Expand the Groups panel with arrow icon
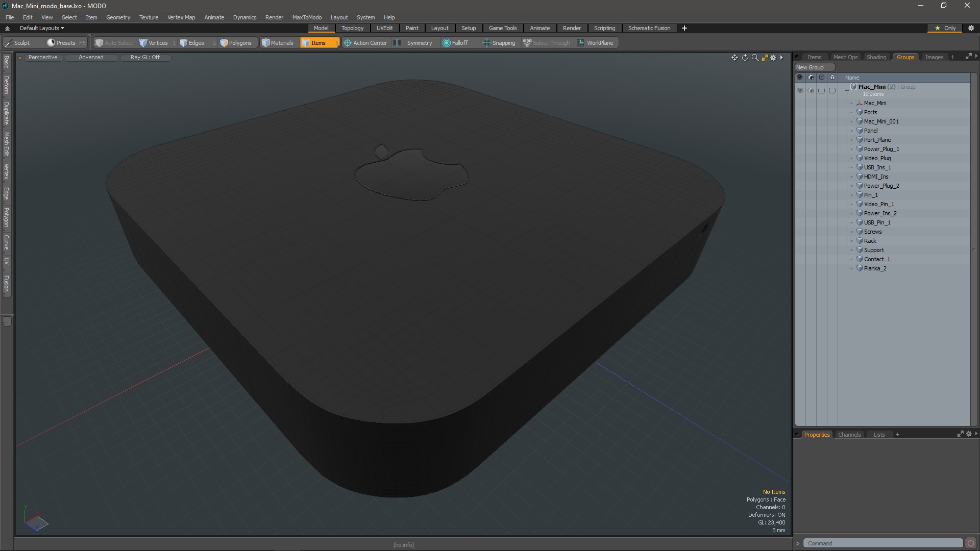Screen dimensions: 980x551 [968, 57]
